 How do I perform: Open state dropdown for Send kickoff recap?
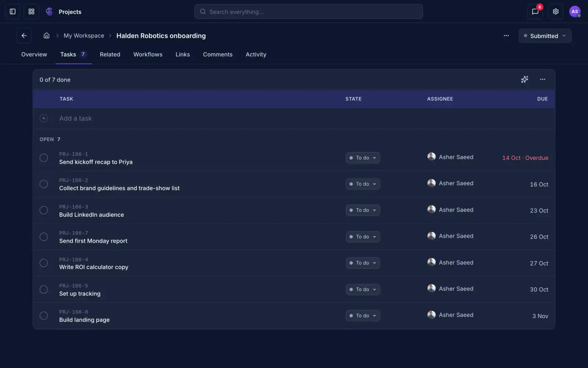pyautogui.click(x=363, y=158)
